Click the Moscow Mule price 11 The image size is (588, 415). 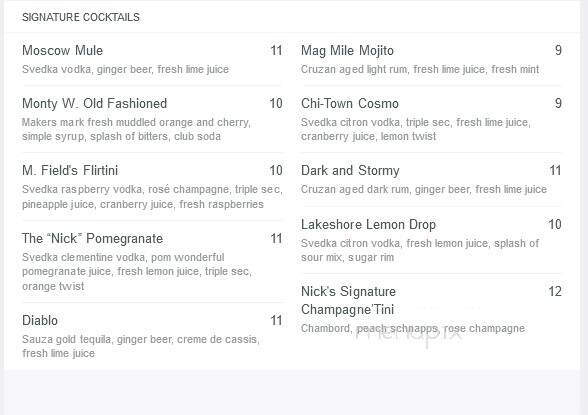(x=276, y=50)
